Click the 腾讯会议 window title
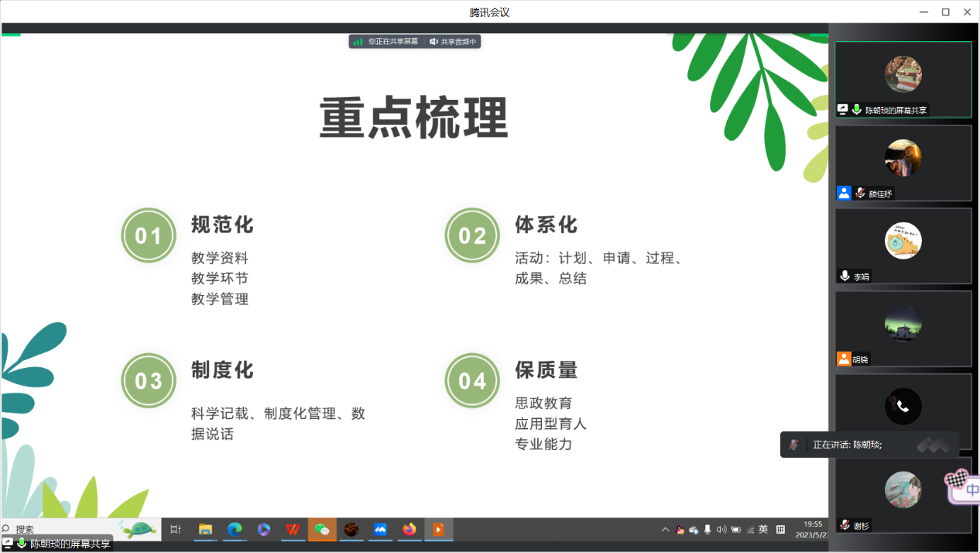Image resolution: width=980 pixels, height=553 pixels. click(490, 12)
